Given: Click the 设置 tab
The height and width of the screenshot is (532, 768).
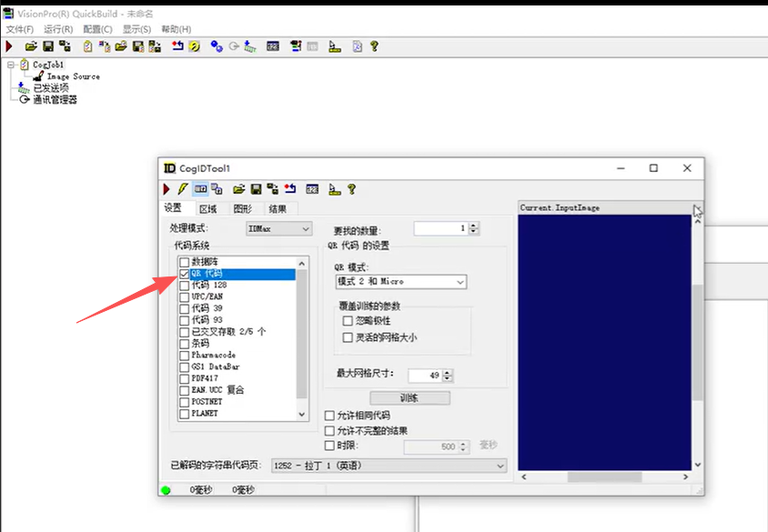Looking at the screenshot, I should (x=172, y=208).
